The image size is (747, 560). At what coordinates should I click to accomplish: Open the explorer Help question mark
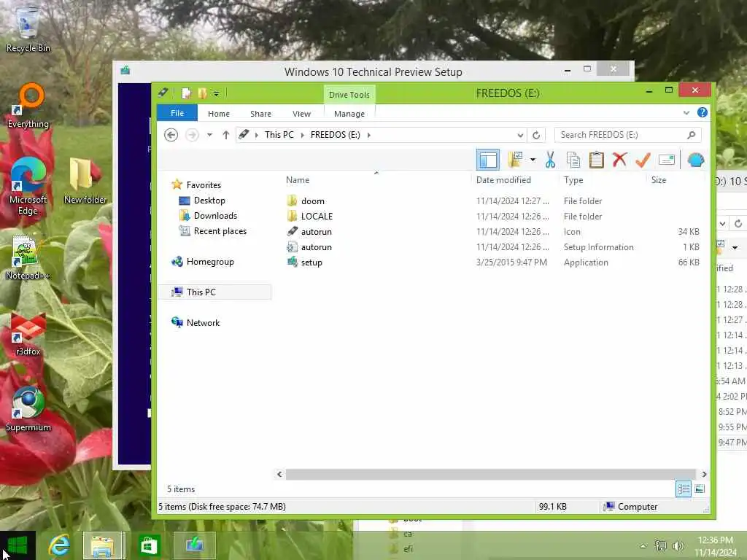[703, 112]
